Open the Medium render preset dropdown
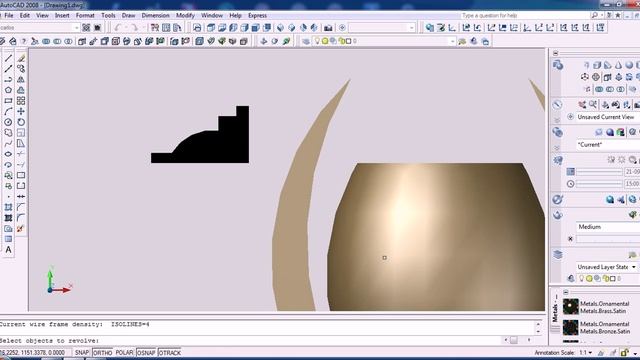The width and height of the screenshot is (640, 360). (x=608, y=227)
